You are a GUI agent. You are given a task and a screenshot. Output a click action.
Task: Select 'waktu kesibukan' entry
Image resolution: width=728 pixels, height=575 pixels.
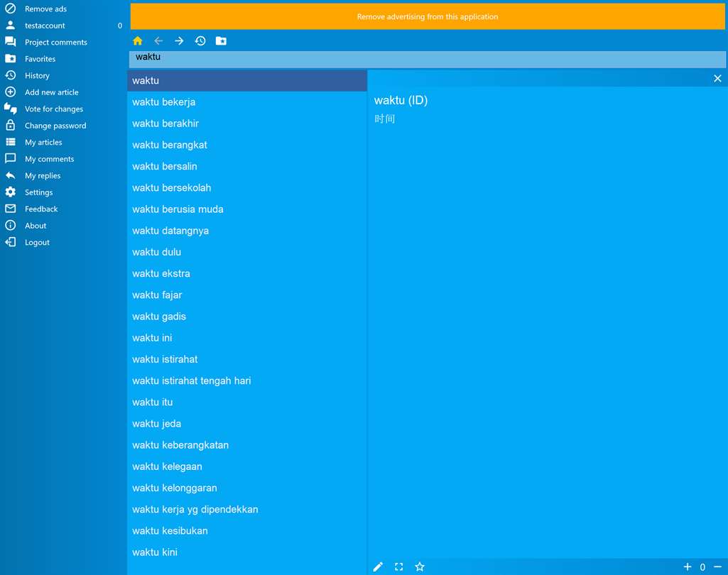[247, 531]
